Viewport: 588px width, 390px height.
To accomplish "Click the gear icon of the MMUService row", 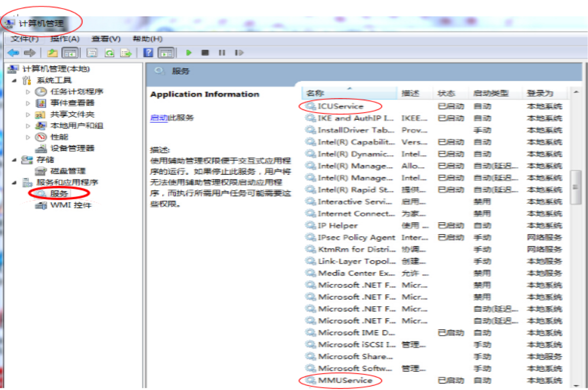I will click(x=310, y=380).
